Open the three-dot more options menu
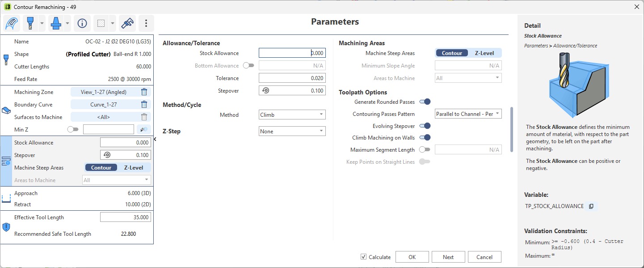The height and width of the screenshot is (268, 644). 146,23
